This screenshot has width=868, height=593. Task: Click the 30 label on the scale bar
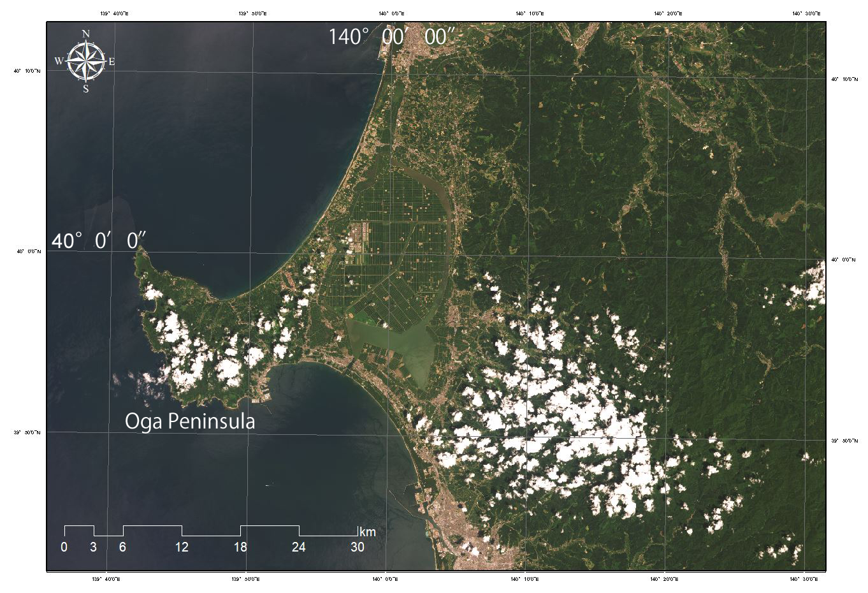click(358, 547)
